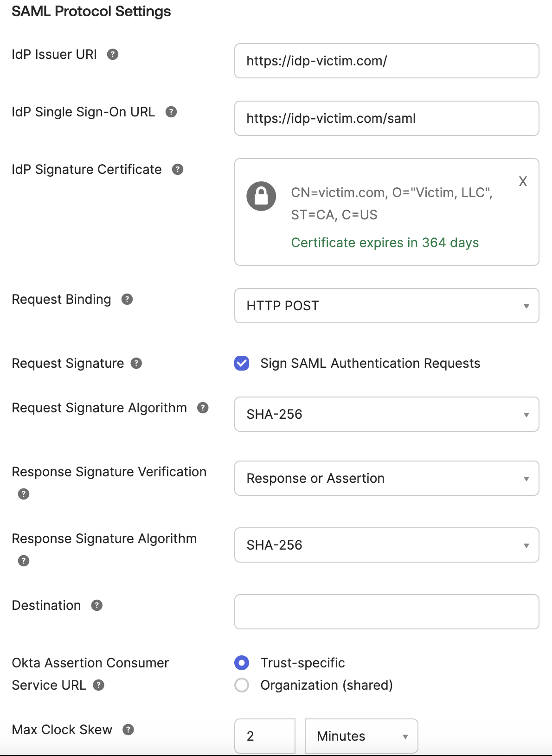Click the Request Signature help icon

(136, 363)
